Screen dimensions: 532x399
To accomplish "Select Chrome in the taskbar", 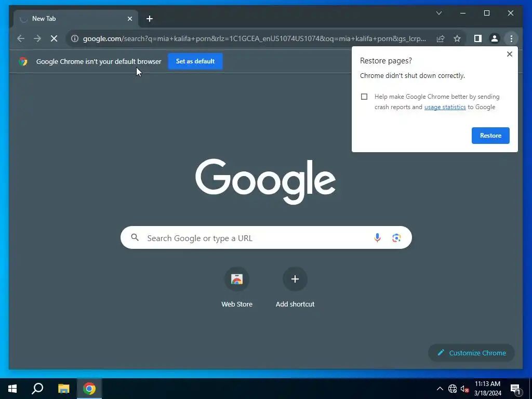I will tap(89, 389).
